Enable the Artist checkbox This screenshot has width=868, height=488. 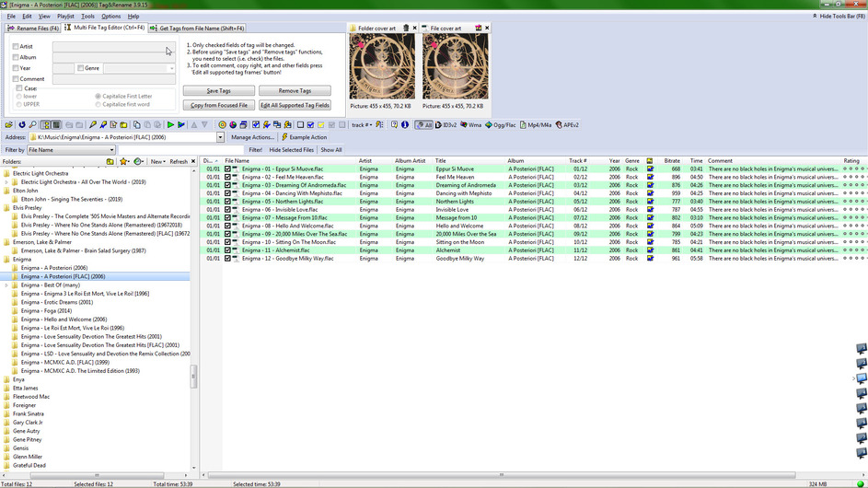(16, 47)
